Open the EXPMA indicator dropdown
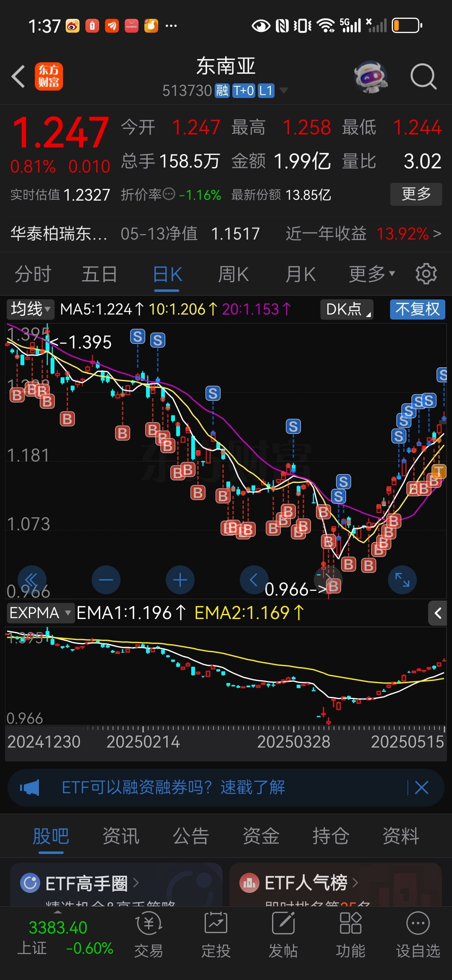The image size is (452, 980). tap(40, 613)
